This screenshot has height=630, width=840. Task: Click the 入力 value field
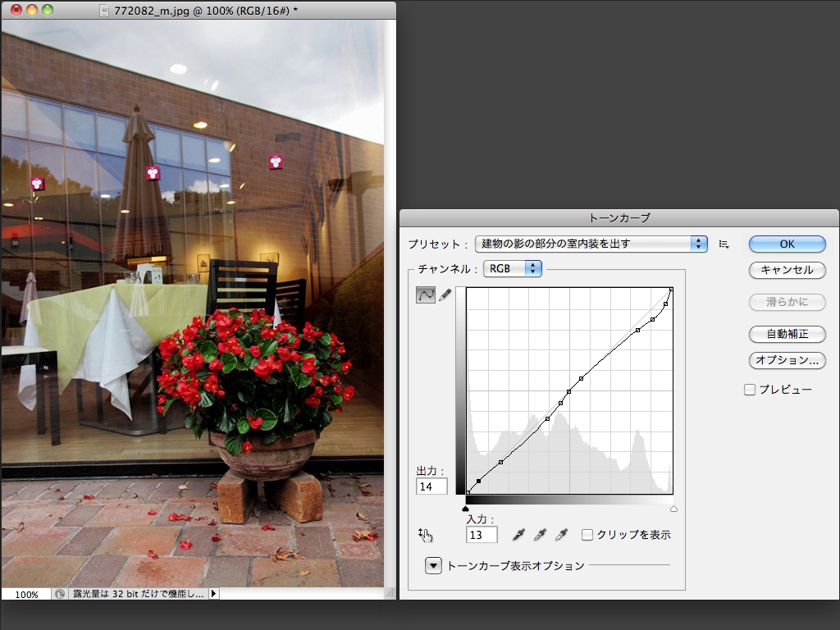coord(482,535)
